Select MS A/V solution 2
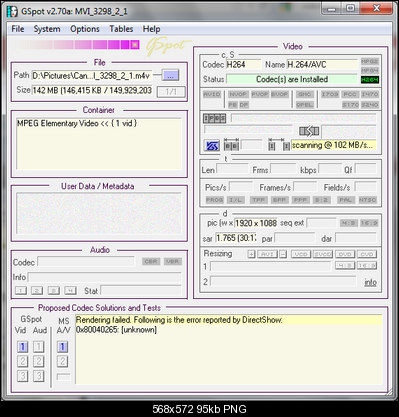 62,361
